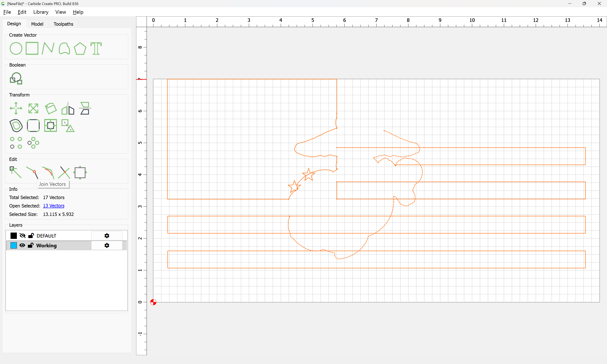Open Working layer settings gear

[x=107, y=245]
